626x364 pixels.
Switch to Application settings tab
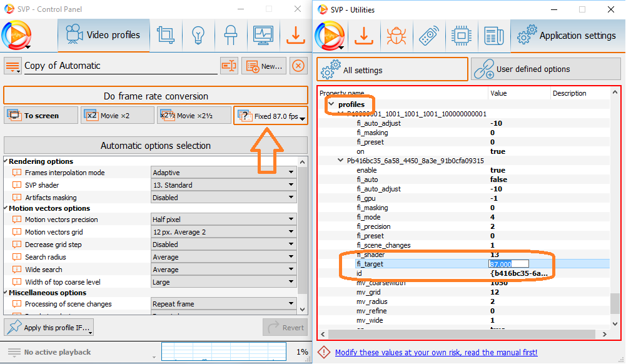(567, 36)
